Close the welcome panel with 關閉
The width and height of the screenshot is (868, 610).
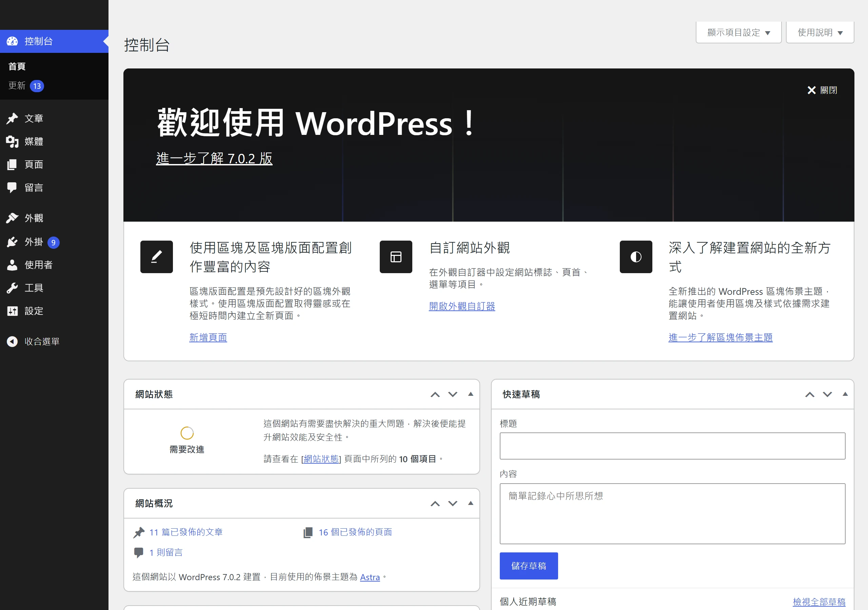click(x=822, y=90)
